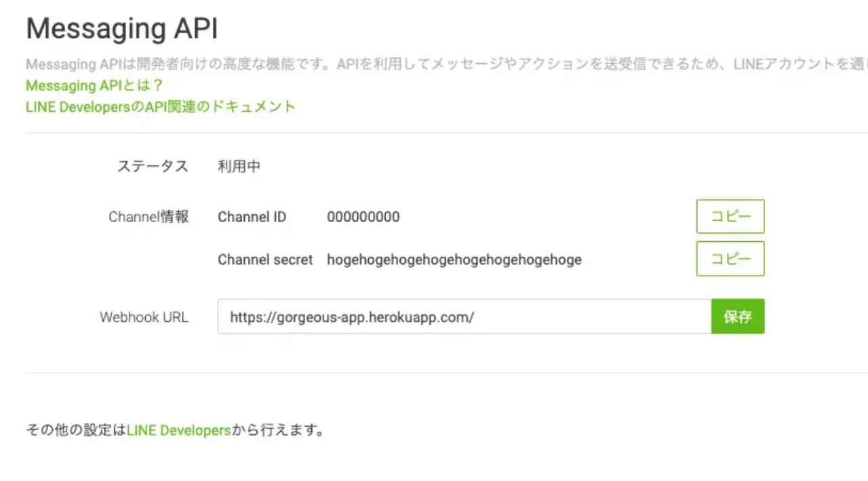Click inside the Webhook URL input field

click(x=464, y=316)
